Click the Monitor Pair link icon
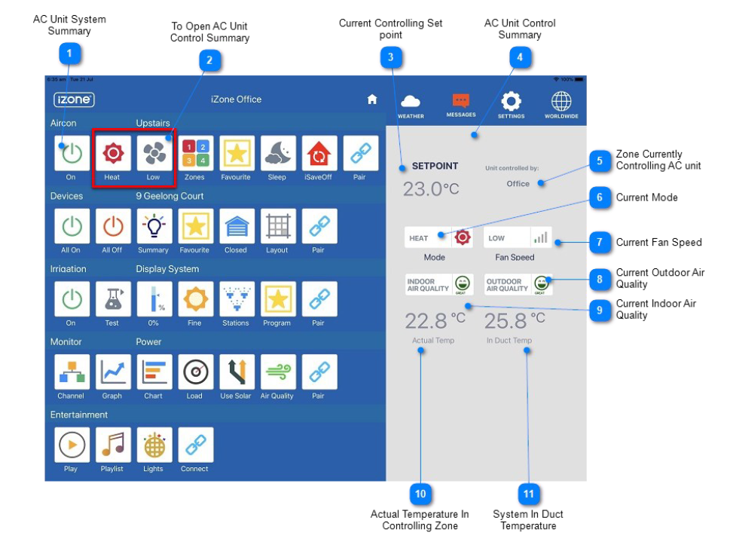730x560 pixels. pyautogui.click(x=319, y=372)
